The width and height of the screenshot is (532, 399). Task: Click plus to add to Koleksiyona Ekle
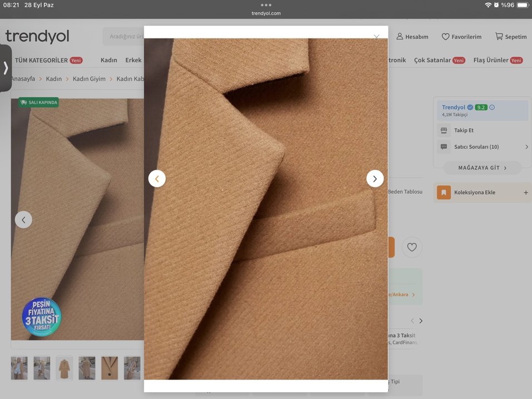526,193
